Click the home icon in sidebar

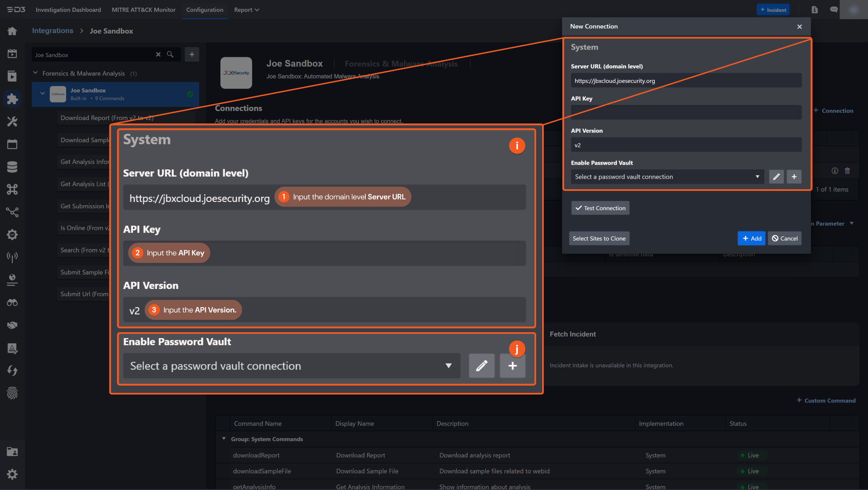[12, 31]
